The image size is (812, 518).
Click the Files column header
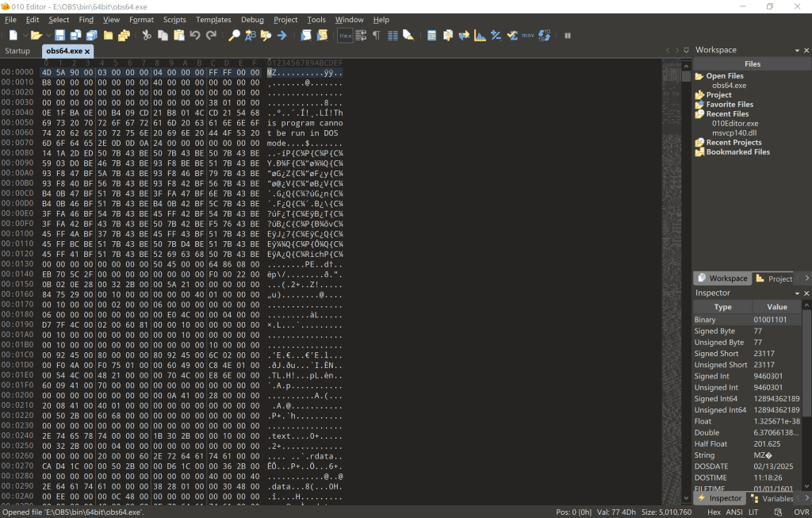(752, 63)
